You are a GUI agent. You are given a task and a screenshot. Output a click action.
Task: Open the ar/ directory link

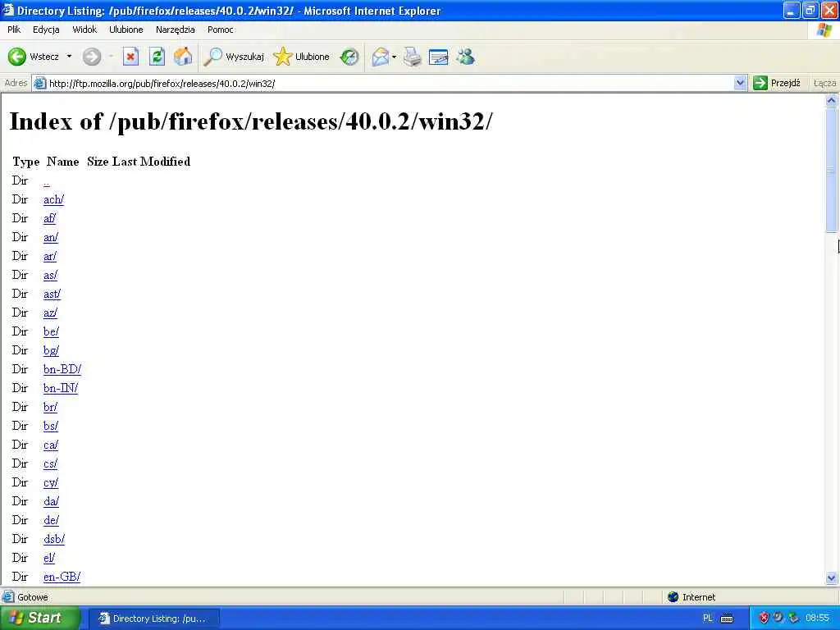pos(50,256)
